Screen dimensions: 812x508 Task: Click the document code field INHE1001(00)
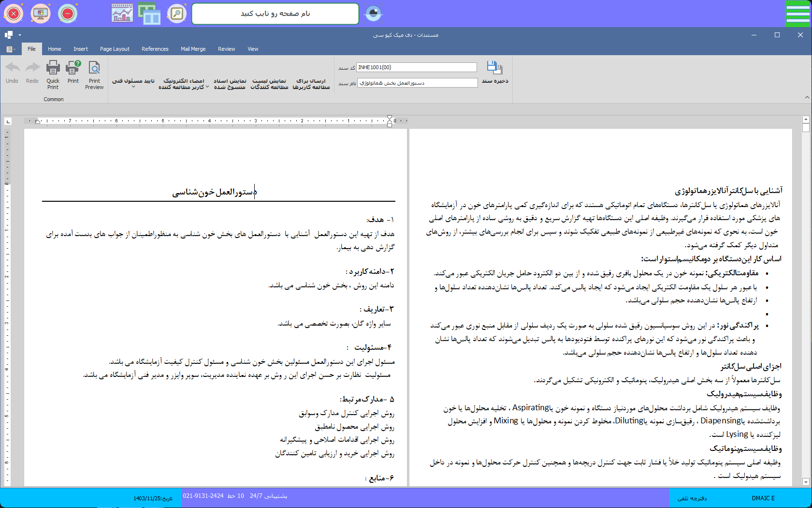point(417,67)
